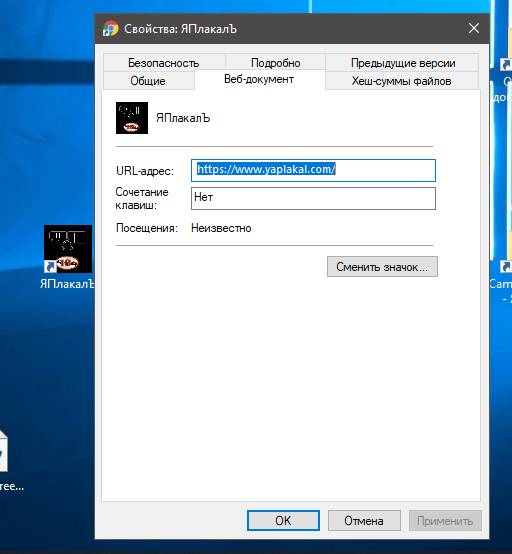
Task: Click the URL-адрес input field
Action: click(313, 170)
